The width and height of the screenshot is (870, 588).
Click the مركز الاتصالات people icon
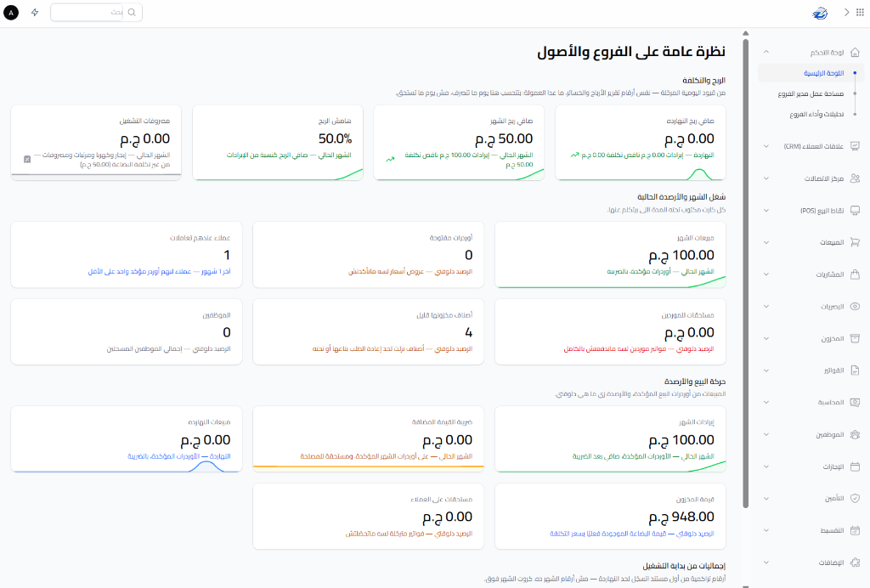(855, 178)
